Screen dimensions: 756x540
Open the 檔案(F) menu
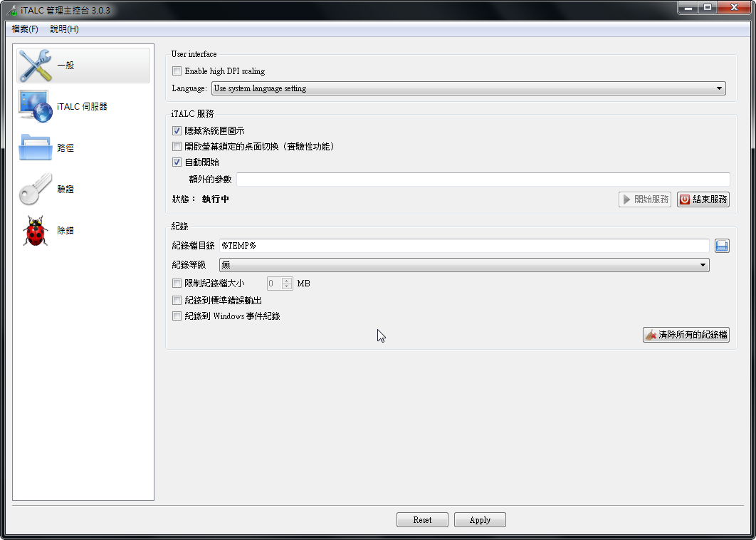(x=25, y=29)
